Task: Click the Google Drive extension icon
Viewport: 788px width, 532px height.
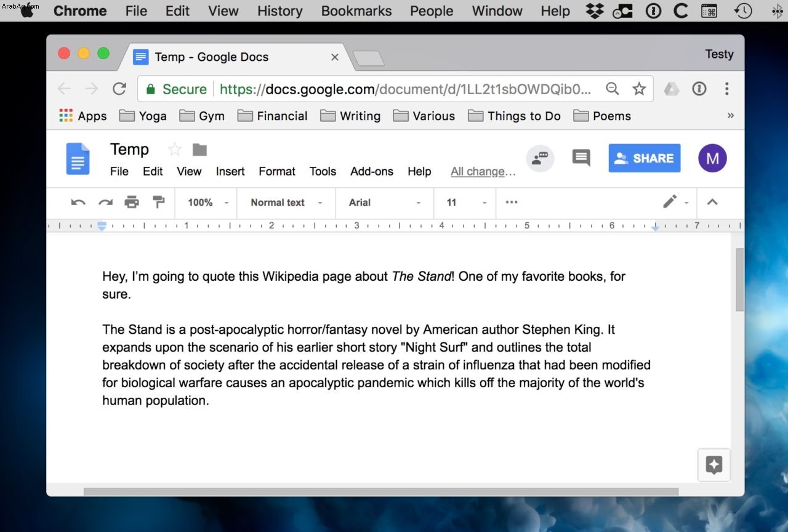Action: pyautogui.click(x=671, y=89)
